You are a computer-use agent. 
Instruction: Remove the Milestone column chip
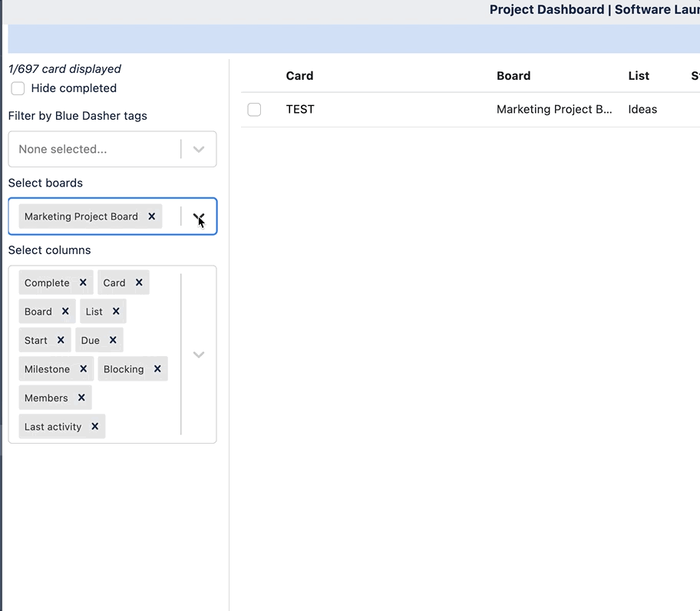83,368
